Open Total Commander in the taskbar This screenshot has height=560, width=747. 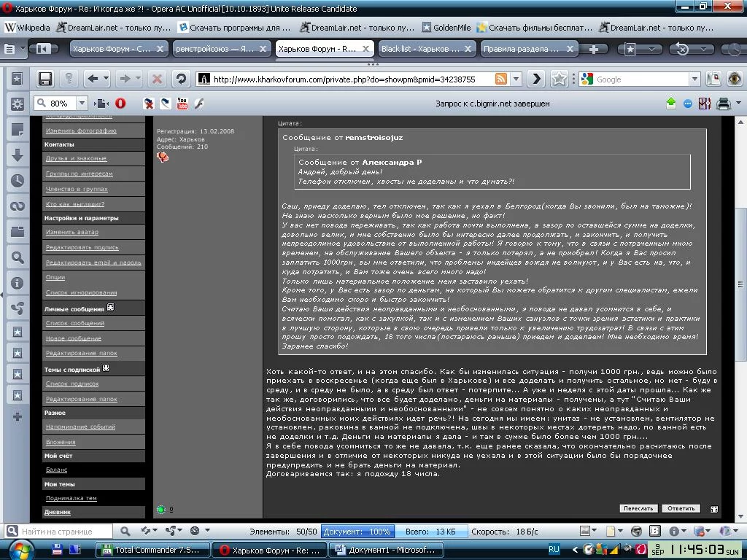click(153, 550)
